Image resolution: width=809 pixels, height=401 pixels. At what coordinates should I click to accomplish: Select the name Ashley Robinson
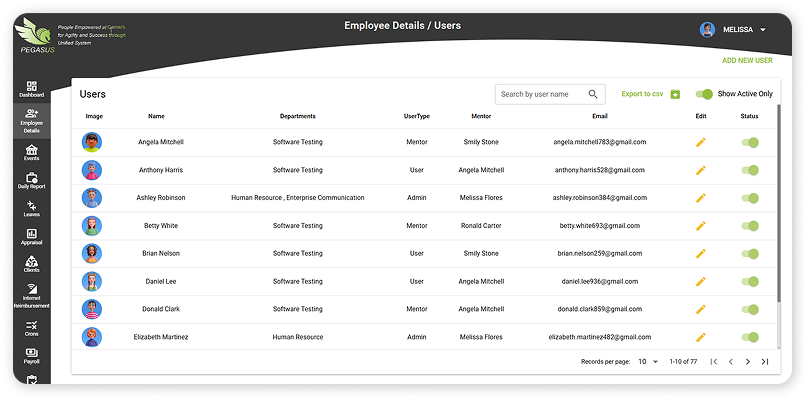click(161, 198)
